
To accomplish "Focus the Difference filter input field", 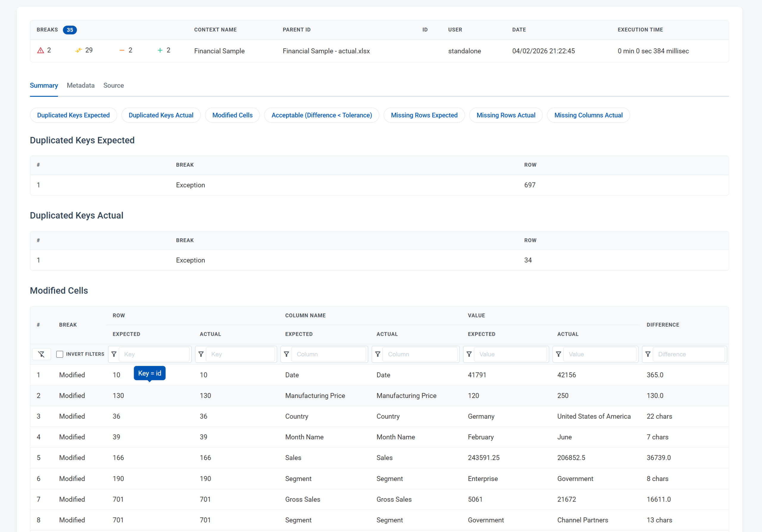I will [689, 354].
